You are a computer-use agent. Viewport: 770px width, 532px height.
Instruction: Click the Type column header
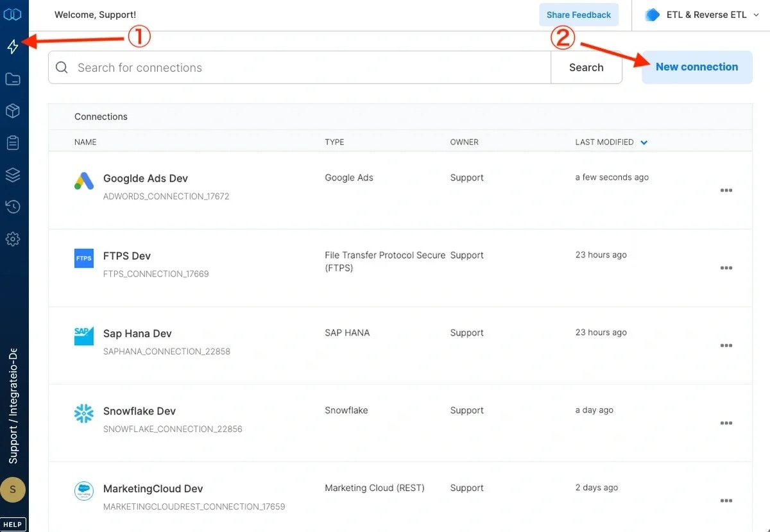coord(334,142)
